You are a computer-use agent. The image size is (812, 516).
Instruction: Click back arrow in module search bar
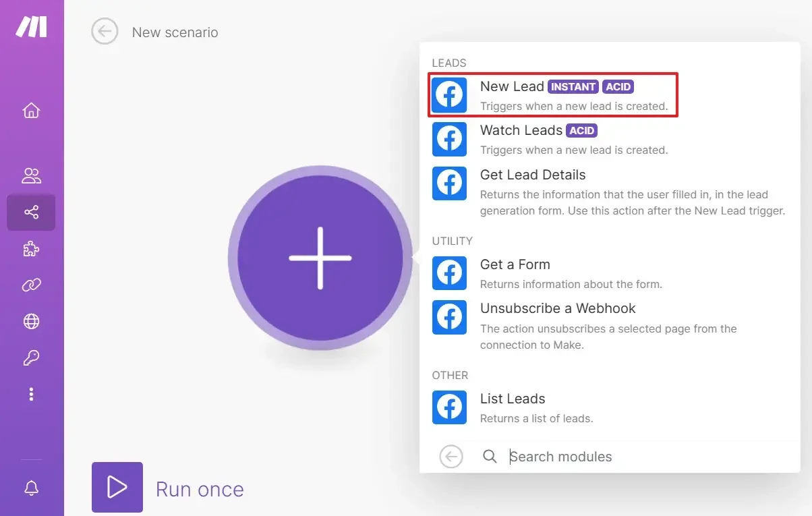tap(451, 457)
